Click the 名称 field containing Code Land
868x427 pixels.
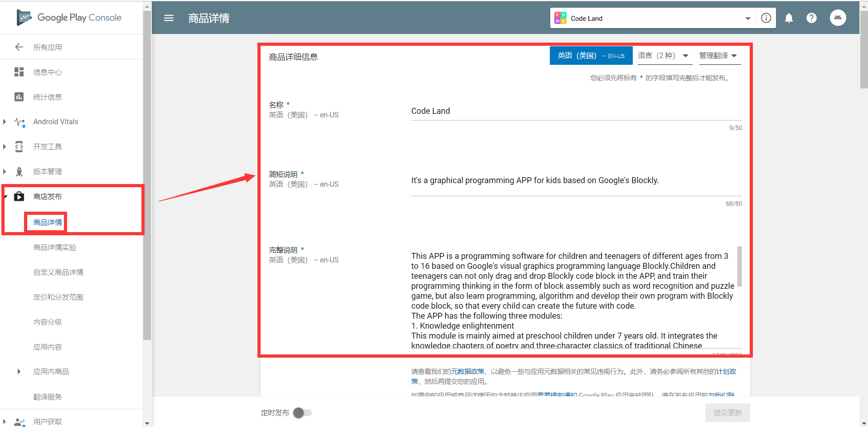click(x=577, y=111)
